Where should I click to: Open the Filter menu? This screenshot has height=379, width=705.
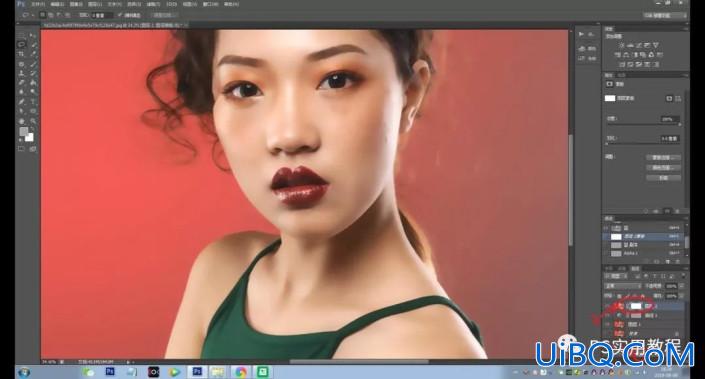(153, 4)
